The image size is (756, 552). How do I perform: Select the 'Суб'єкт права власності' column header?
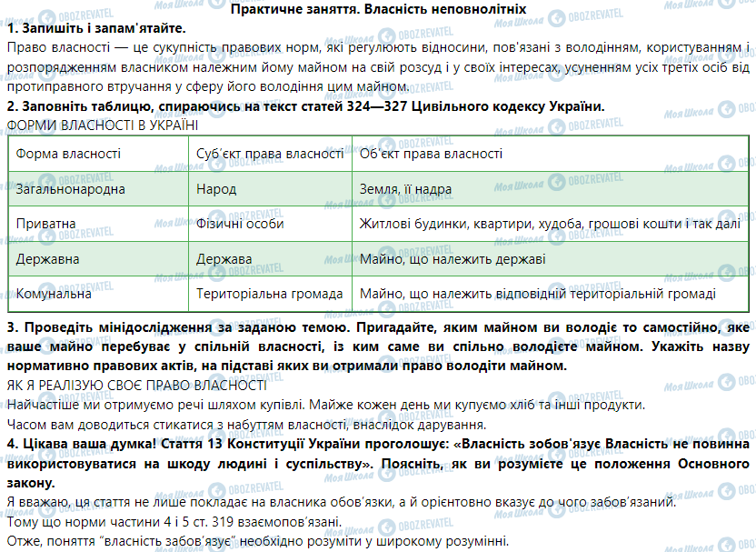pyautogui.click(x=270, y=154)
